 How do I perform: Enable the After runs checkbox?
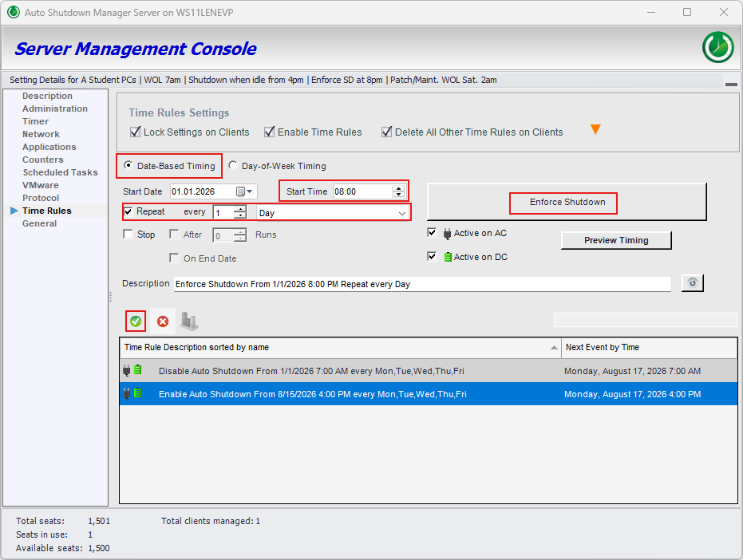[x=174, y=234]
